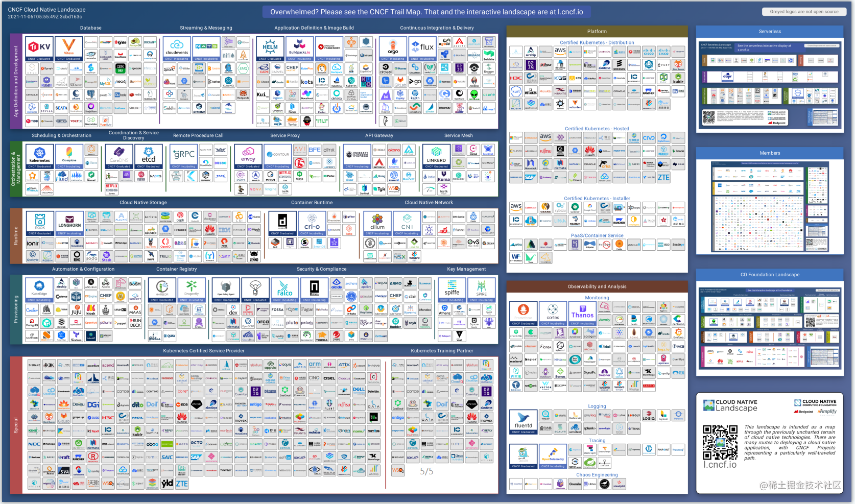
Task: Click the 'Key Management' heading
Action: click(466, 269)
